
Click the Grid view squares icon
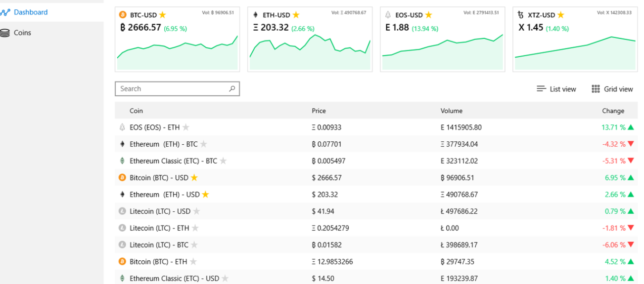pos(596,89)
